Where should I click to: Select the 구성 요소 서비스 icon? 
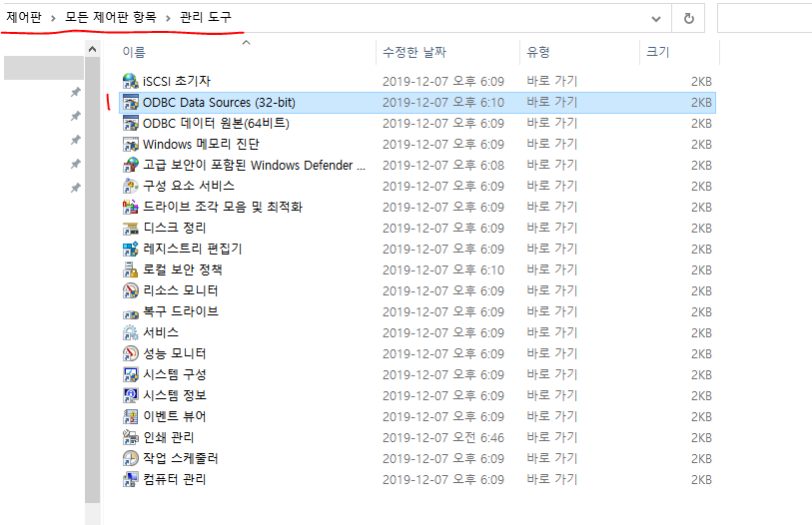131,186
